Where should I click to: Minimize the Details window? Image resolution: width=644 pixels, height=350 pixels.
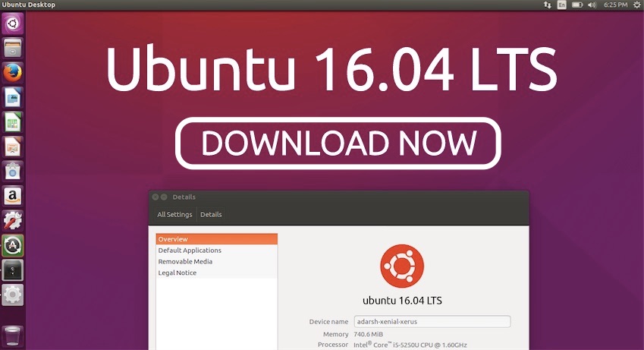pyautogui.click(x=164, y=197)
